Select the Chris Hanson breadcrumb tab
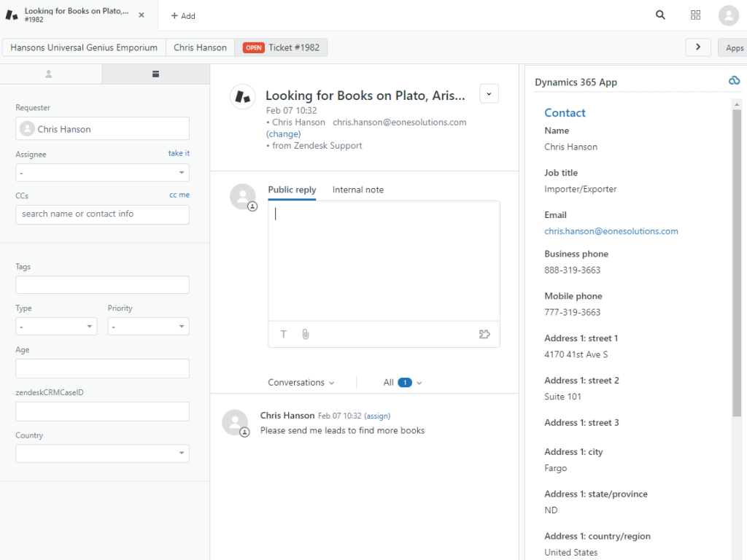 coord(200,47)
